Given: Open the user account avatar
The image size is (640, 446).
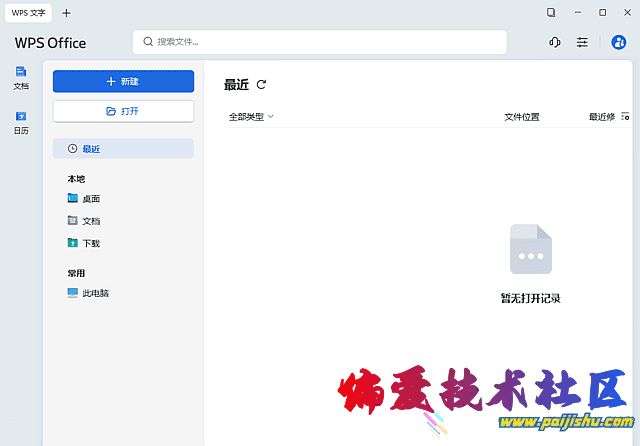Looking at the screenshot, I should (618, 42).
